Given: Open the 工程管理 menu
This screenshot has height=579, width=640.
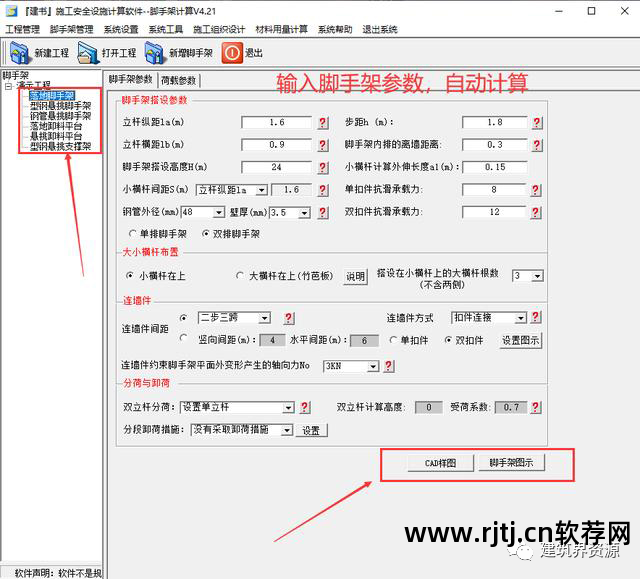Looking at the screenshot, I should (22, 29).
